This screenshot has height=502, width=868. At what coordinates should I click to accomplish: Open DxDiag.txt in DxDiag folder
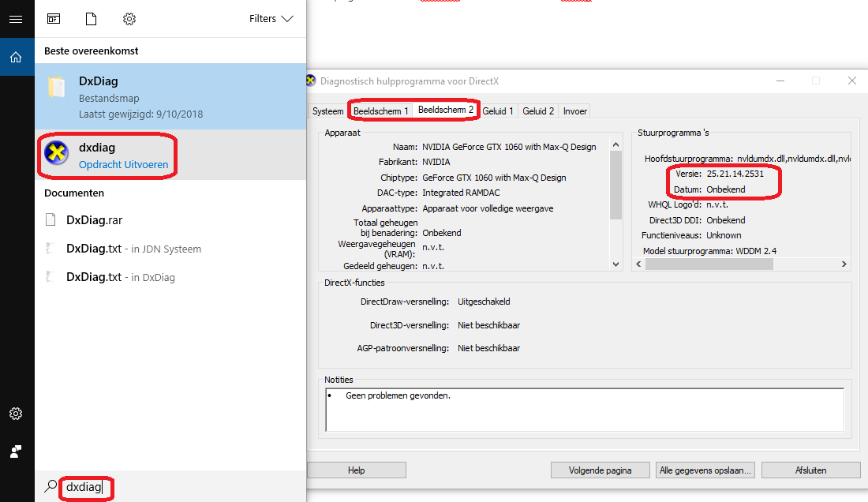click(170, 277)
